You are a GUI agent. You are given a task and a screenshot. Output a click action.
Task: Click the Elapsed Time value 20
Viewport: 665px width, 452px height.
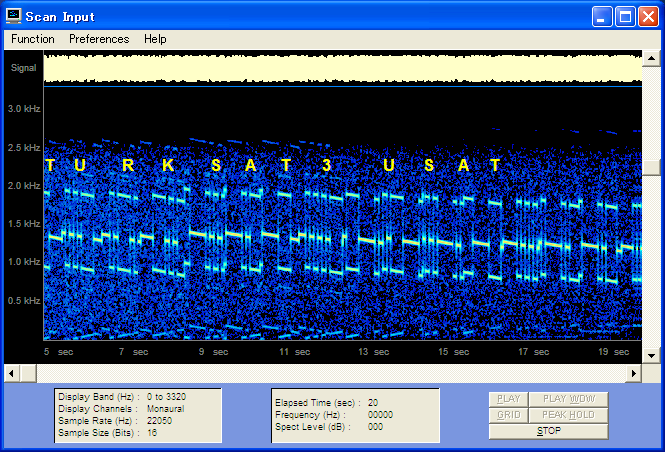(x=373, y=403)
